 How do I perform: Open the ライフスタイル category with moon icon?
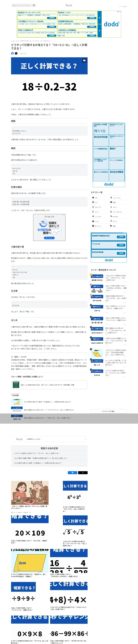point(118,212)
